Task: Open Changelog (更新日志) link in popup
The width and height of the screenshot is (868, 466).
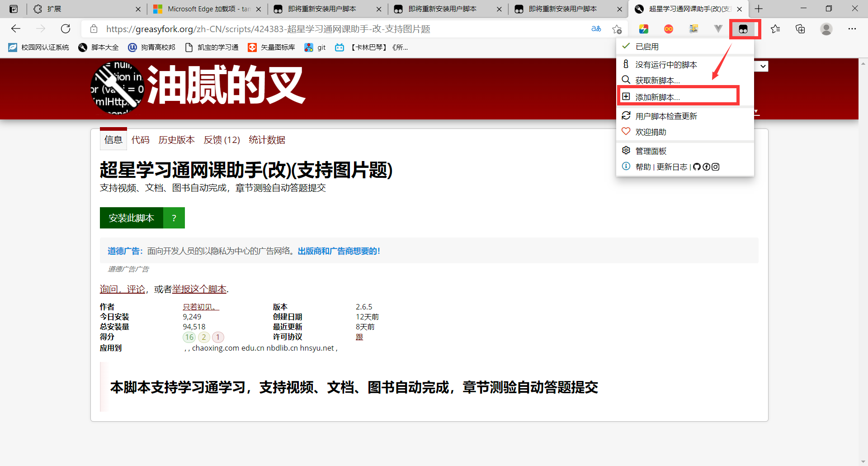Action: coord(672,166)
